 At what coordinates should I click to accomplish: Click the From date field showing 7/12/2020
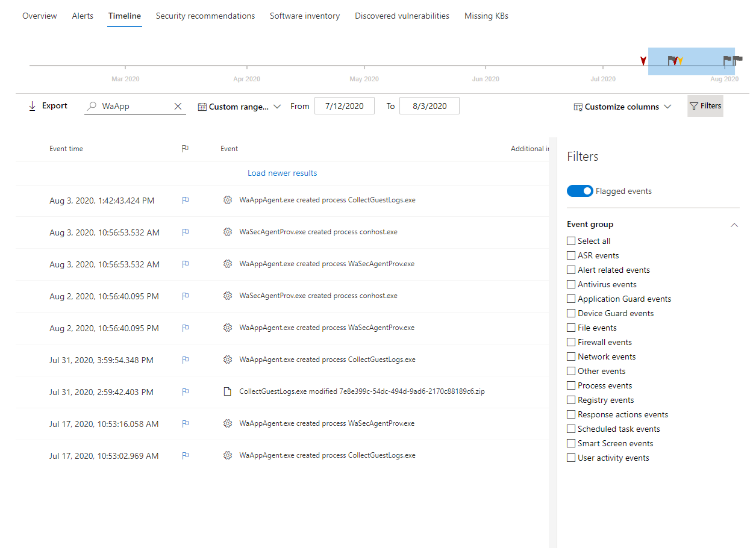(x=344, y=105)
